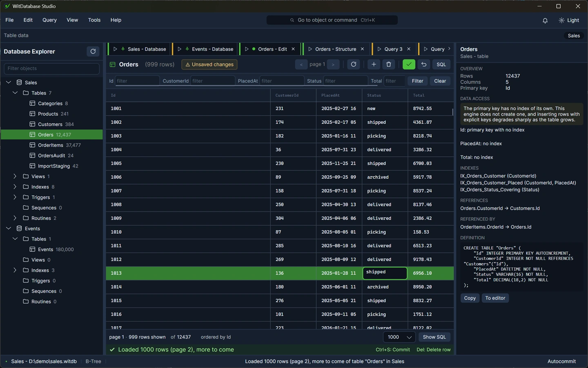Open the notifications bell
The image size is (588, 368).
545,20
